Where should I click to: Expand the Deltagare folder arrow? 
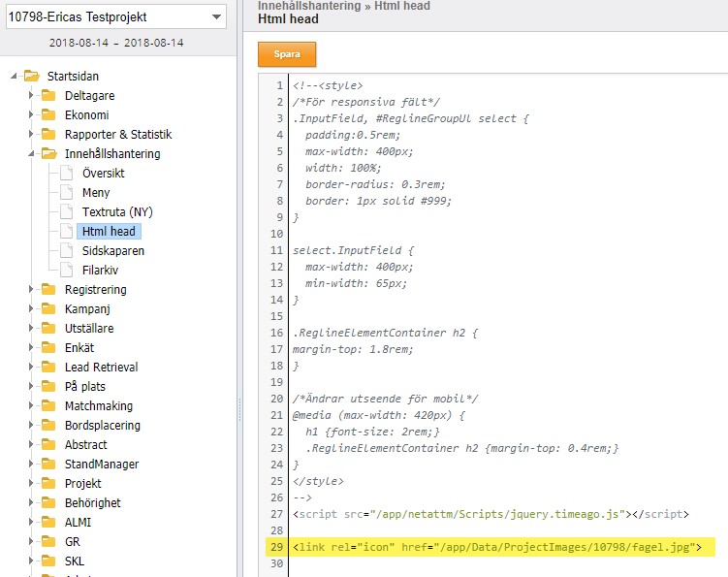tap(31, 95)
